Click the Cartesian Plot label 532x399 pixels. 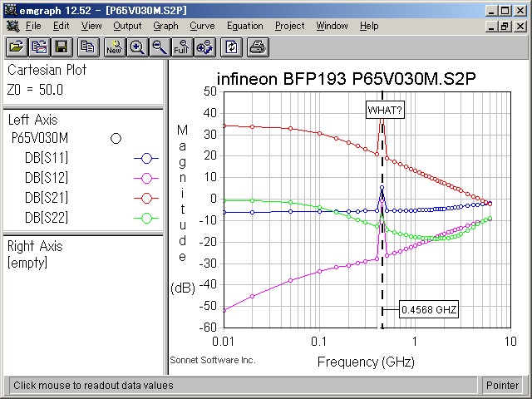tap(47, 70)
